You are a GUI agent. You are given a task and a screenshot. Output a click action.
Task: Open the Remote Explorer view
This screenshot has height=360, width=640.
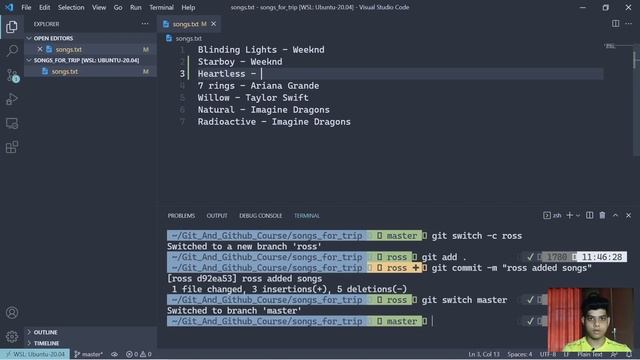(12, 123)
